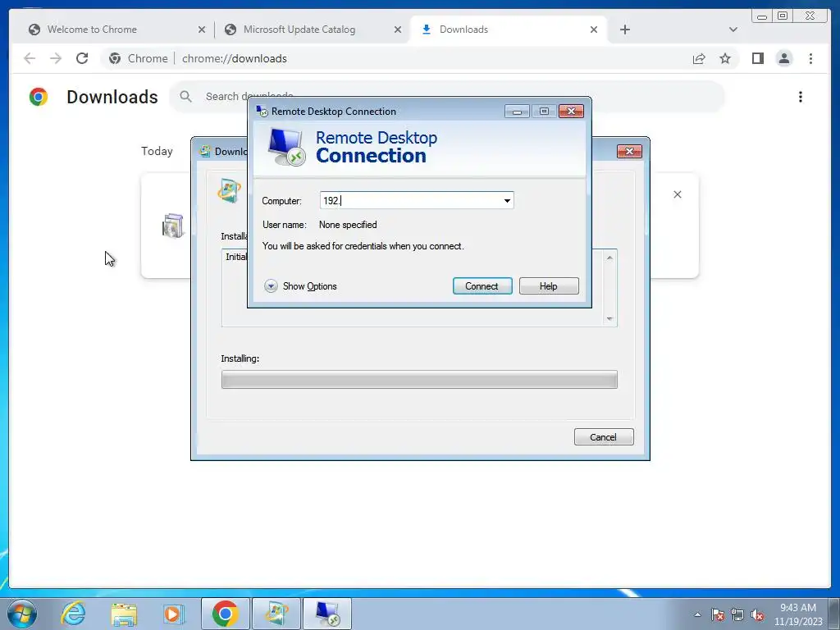Close the Downloads tab
The height and width of the screenshot is (630, 840).
coord(594,30)
